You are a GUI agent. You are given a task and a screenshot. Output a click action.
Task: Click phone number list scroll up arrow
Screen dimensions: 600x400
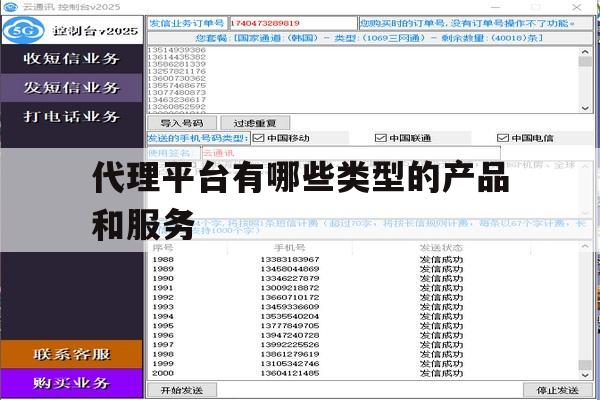pos(585,52)
